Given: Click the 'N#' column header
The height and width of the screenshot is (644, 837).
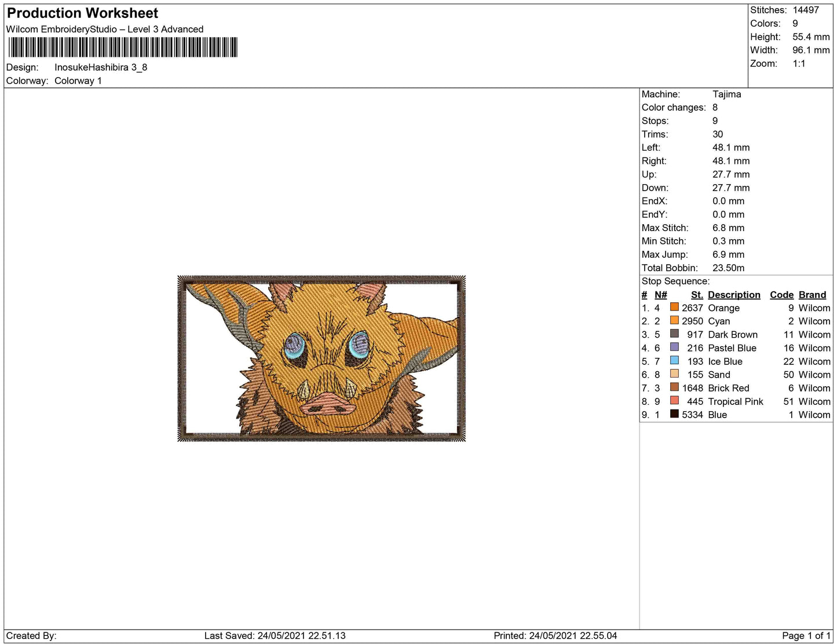Looking at the screenshot, I should click(661, 294).
